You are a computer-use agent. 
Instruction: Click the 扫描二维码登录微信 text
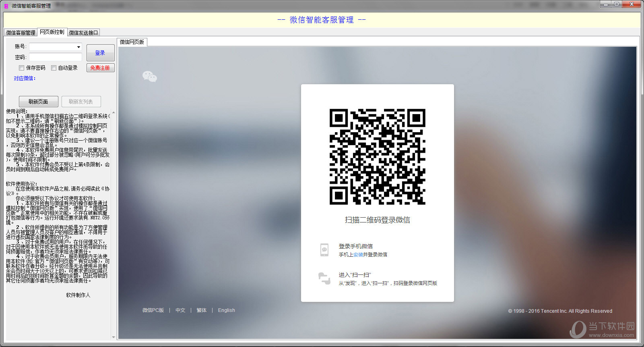(x=378, y=220)
